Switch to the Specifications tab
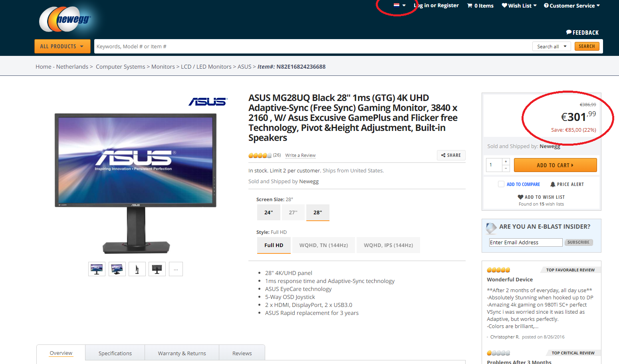This screenshot has height=364, width=619. click(x=115, y=353)
